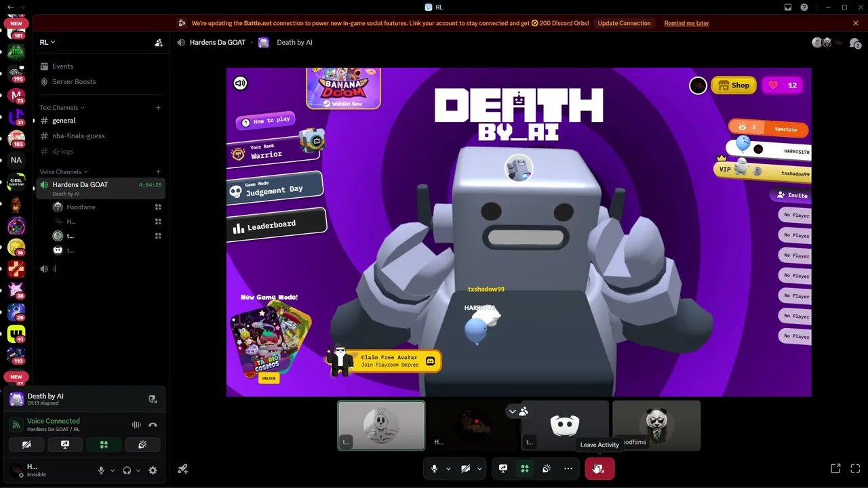Open the Death by AI activity icon in panel
This screenshot has height=488, width=868.
pos(16,399)
